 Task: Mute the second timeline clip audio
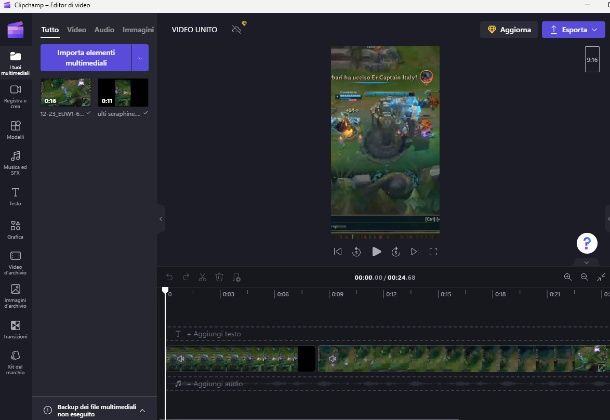(x=332, y=359)
